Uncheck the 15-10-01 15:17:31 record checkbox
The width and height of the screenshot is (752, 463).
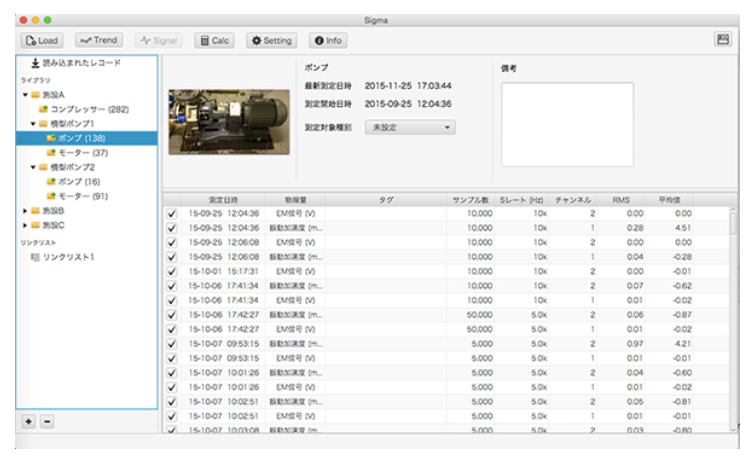pyautogui.click(x=172, y=270)
